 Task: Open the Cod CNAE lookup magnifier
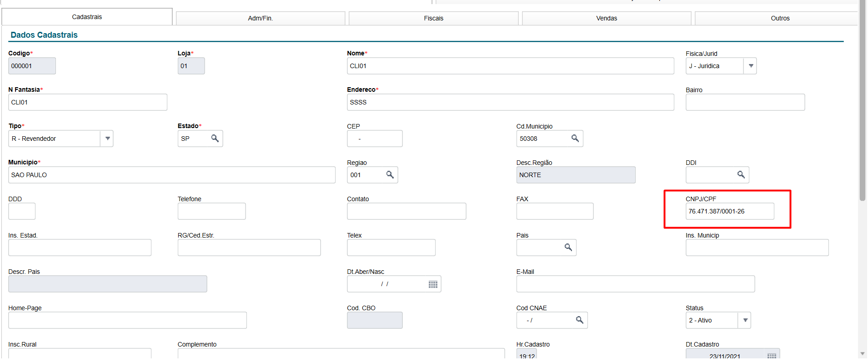tap(580, 320)
